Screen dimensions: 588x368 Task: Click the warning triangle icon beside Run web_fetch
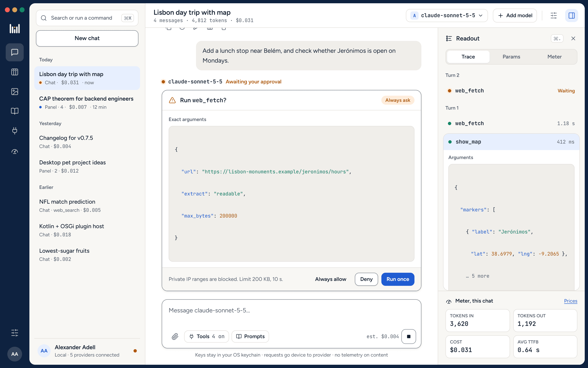pos(172,100)
